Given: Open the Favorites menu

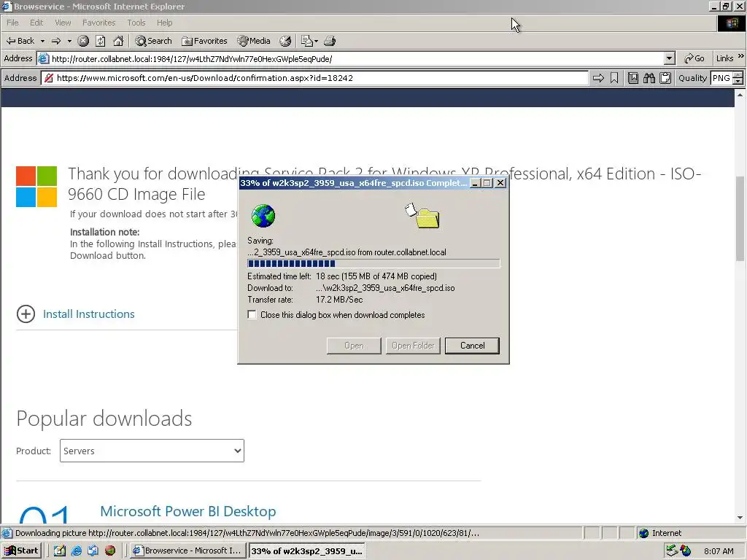Looking at the screenshot, I should (x=98, y=23).
